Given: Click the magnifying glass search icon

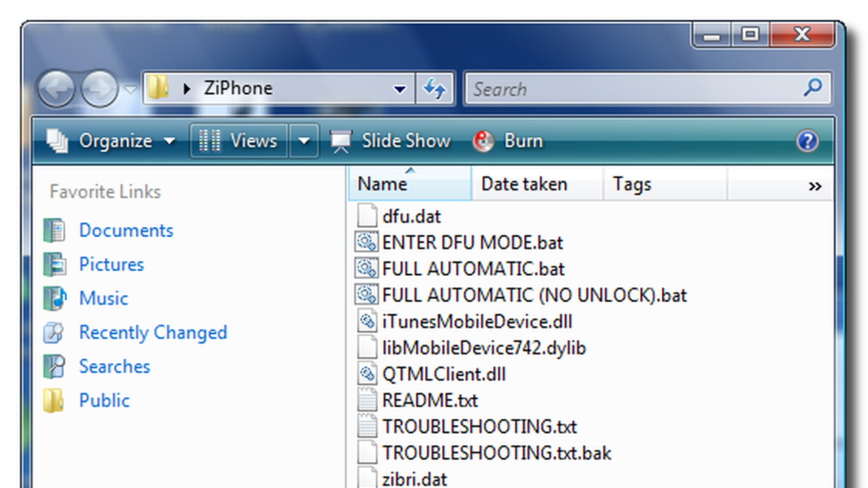Looking at the screenshot, I should [812, 87].
